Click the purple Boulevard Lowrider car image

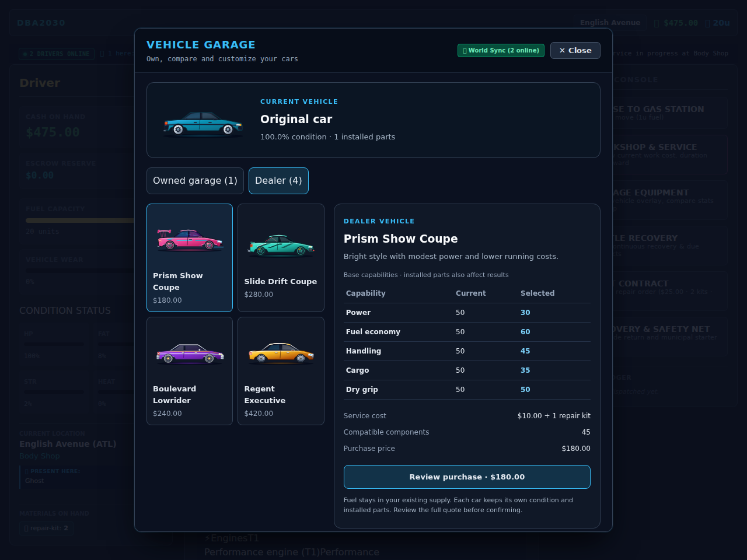pos(190,353)
